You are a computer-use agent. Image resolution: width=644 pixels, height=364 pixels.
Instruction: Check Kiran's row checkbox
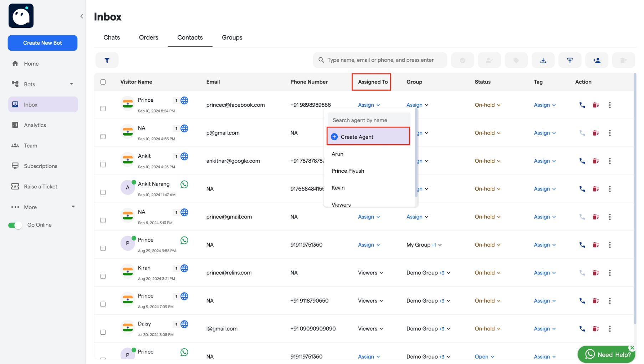point(103,276)
